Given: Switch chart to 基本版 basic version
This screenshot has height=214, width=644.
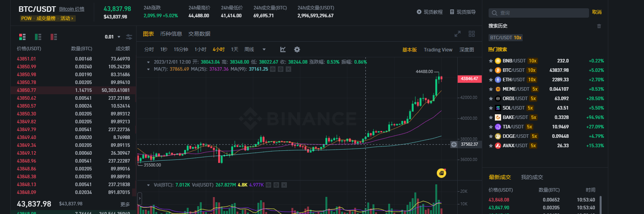Looking at the screenshot, I should pos(409,50).
